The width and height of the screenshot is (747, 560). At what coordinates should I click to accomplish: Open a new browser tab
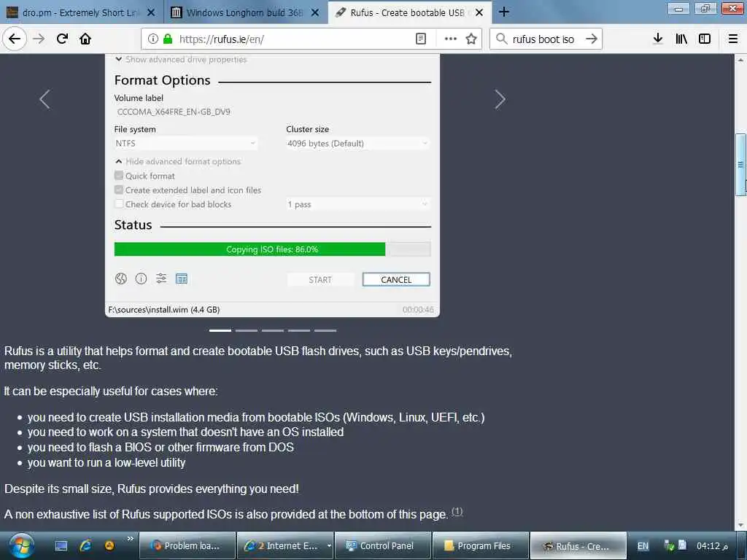504,12
